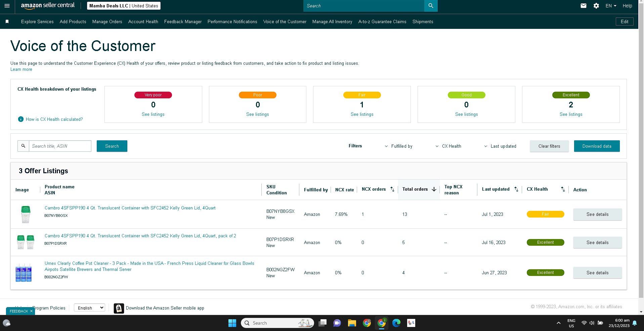Sort by Last updated column arrows

tap(516, 189)
